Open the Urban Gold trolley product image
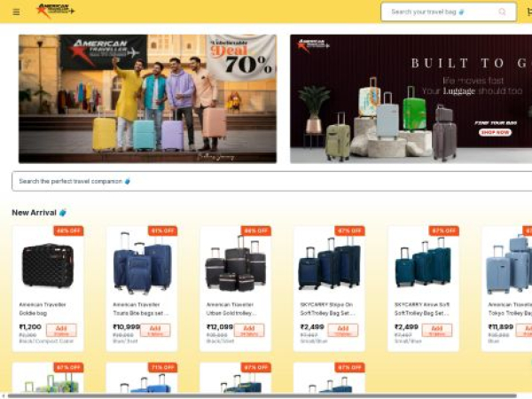The height and width of the screenshot is (399, 532). click(236, 263)
